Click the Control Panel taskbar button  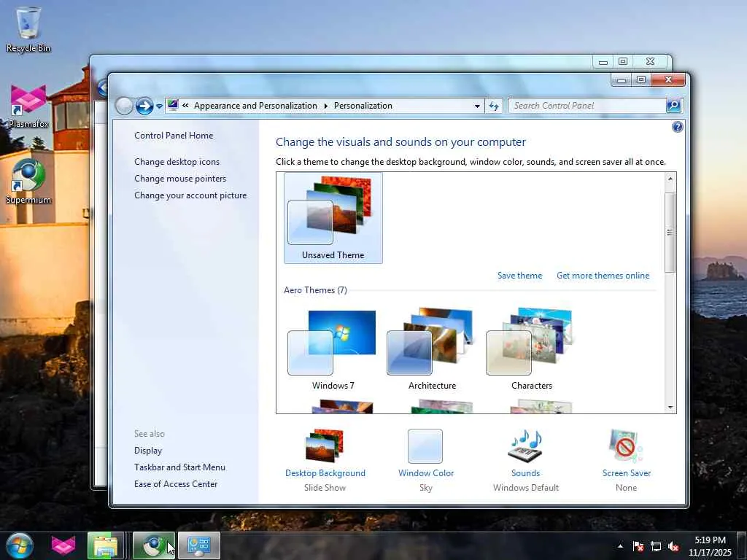[x=199, y=545]
